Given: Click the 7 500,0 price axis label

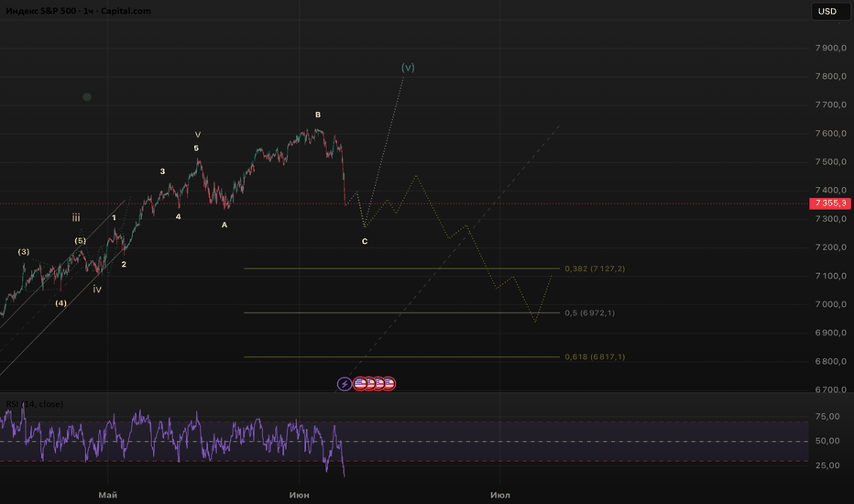Looking at the screenshot, I should tap(831, 162).
